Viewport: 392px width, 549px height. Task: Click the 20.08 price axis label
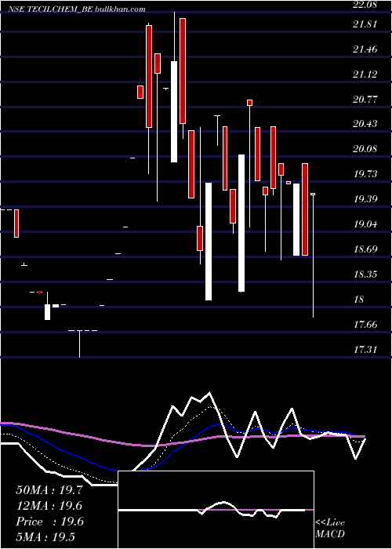[365, 149]
